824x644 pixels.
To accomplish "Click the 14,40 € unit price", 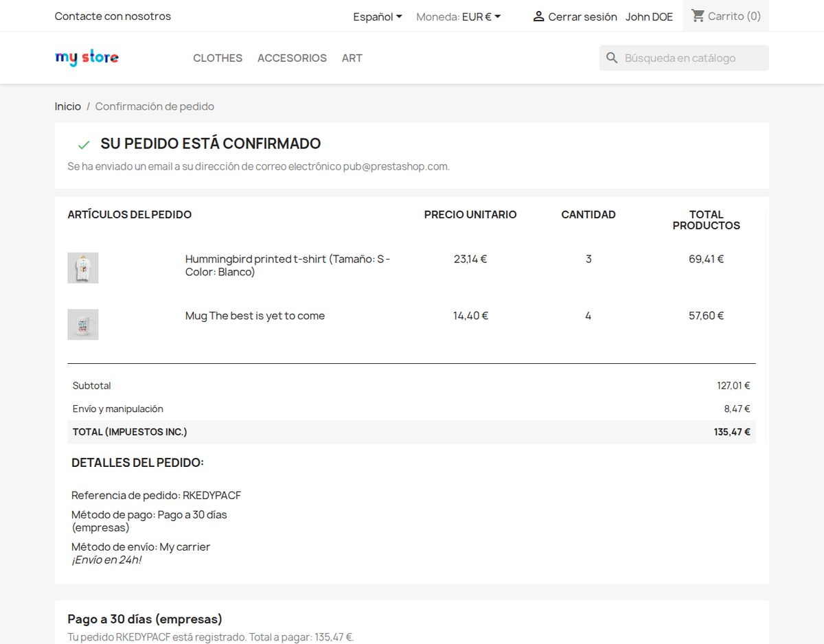I will pos(470,316).
